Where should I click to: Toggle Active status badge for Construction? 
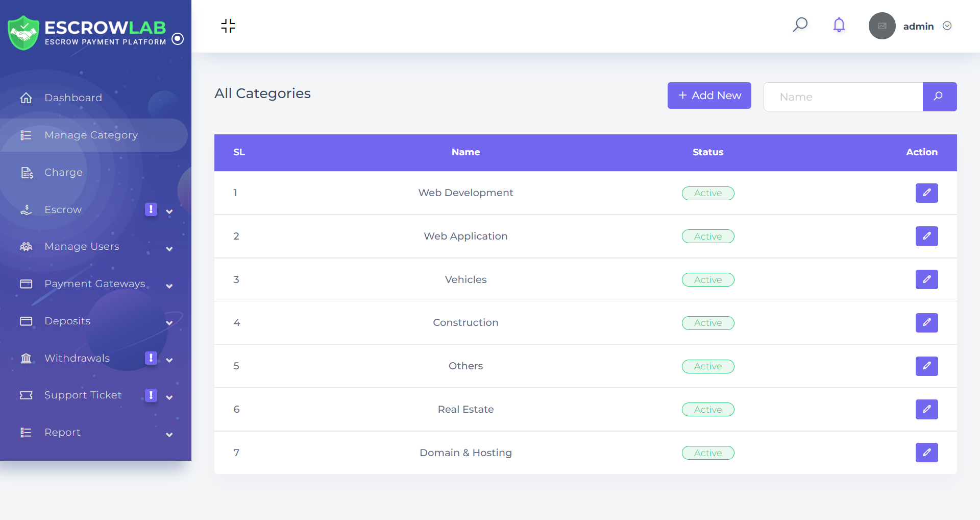click(x=708, y=323)
